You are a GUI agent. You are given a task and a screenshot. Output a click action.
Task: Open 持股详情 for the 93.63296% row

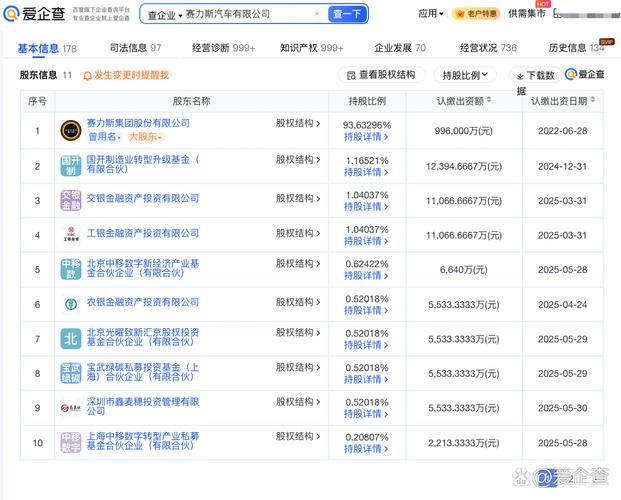[366, 137]
